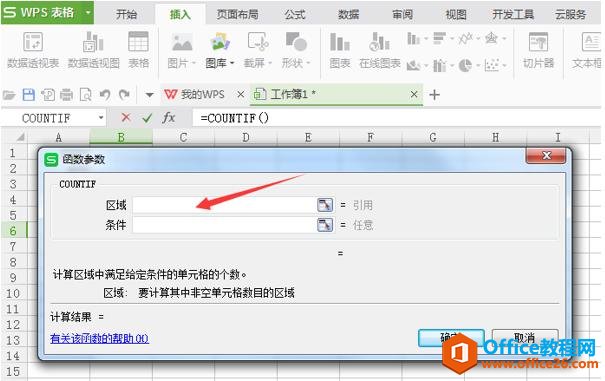
Task: Select column D header
Action: pos(246,137)
